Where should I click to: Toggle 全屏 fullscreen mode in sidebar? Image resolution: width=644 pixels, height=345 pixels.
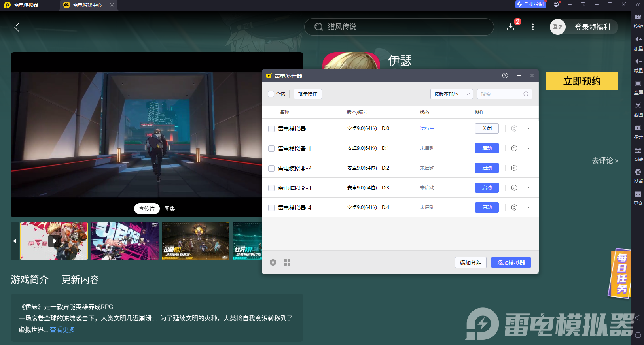pos(638,88)
